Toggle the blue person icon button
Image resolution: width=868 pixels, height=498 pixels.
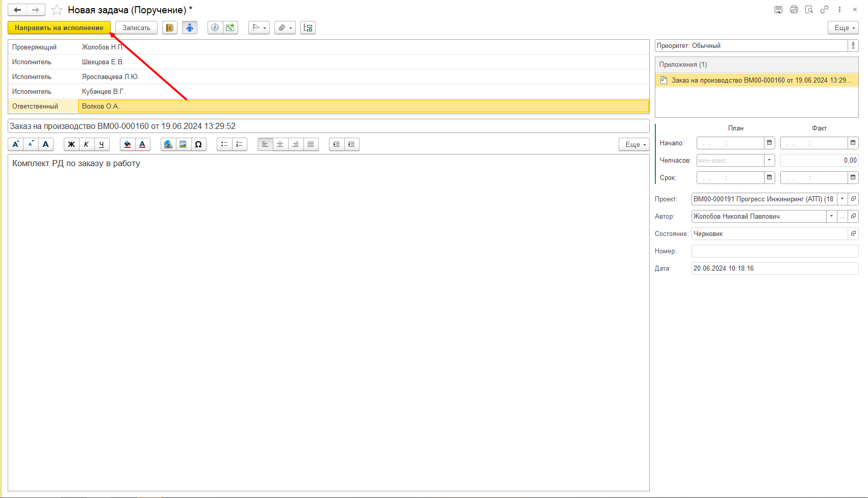click(190, 28)
